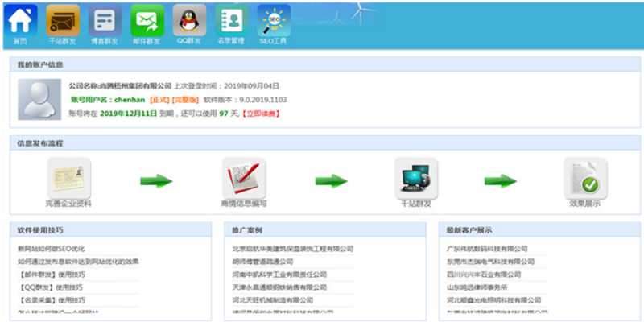Click last login date 2019年09月04日
Image resolution: width=644 pixels, height=322 pixels.
coord(251,86)
